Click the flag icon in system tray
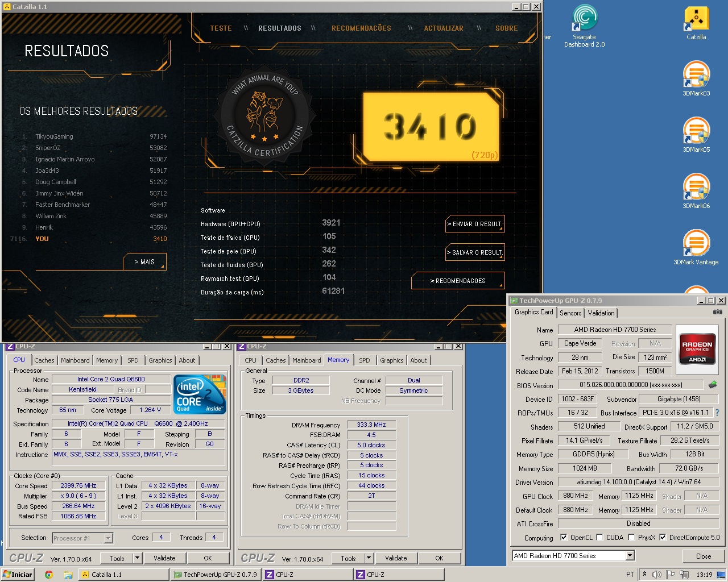The width and height of the screenshot is (728, 582). [x=670, y=575]
